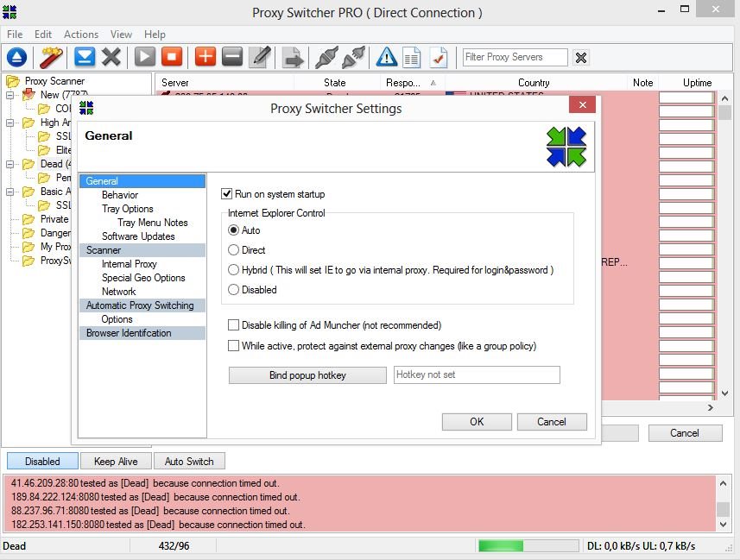
Task: Edit proxy with the pencil icon
Action: [260, 57]
